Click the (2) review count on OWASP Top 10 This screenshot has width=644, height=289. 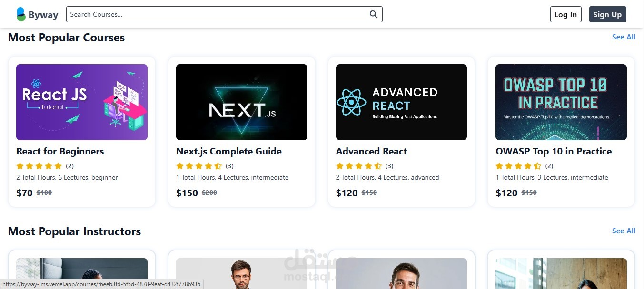[x=549, y=166]
